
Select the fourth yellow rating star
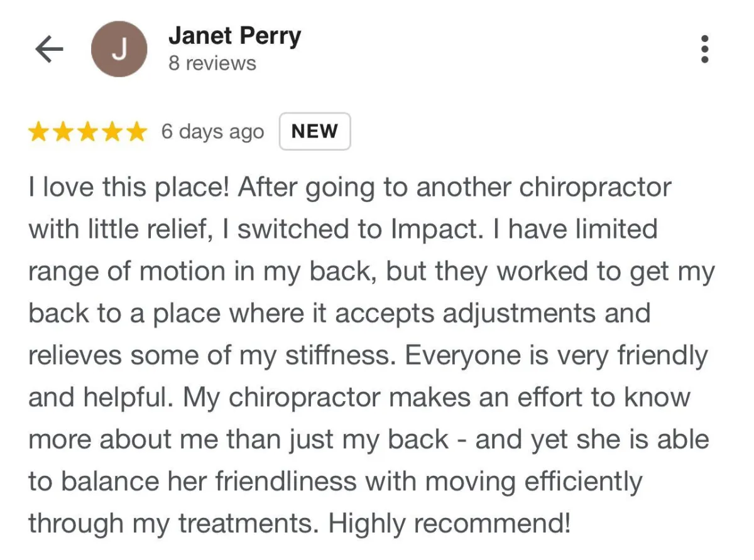111,132
